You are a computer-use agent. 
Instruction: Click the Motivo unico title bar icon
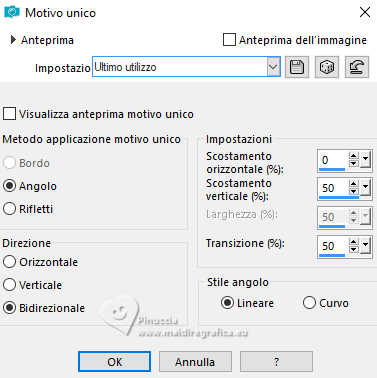pos(12,12)
